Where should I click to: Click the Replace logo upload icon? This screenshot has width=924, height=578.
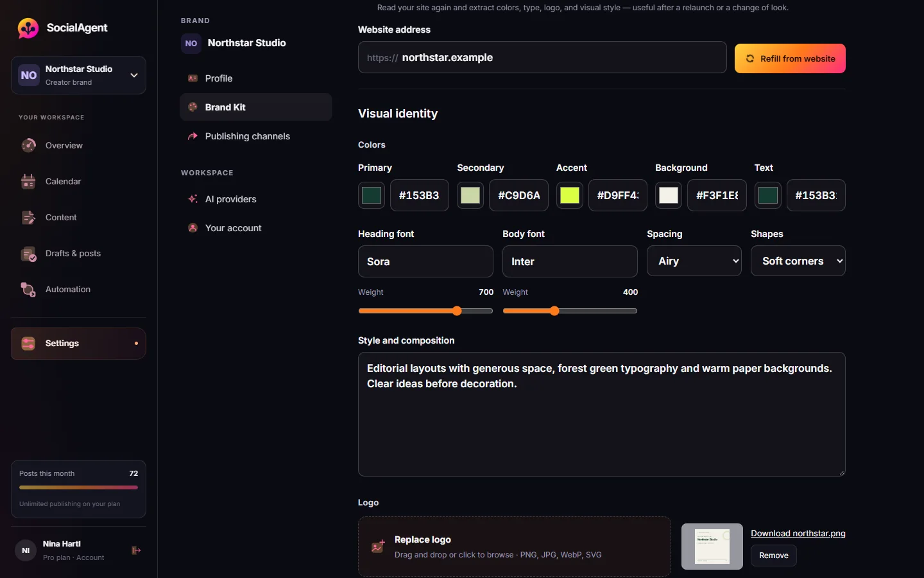(379, 547)
